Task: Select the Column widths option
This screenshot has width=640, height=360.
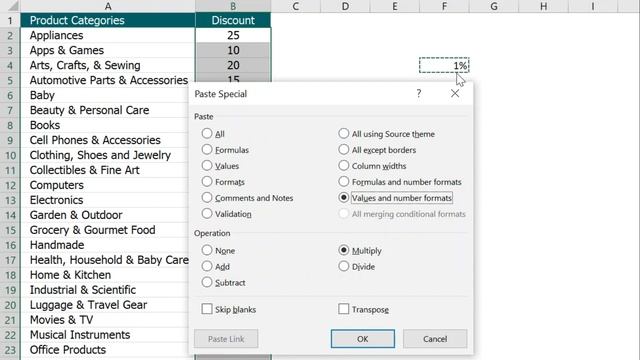Action: pos(372,166)
